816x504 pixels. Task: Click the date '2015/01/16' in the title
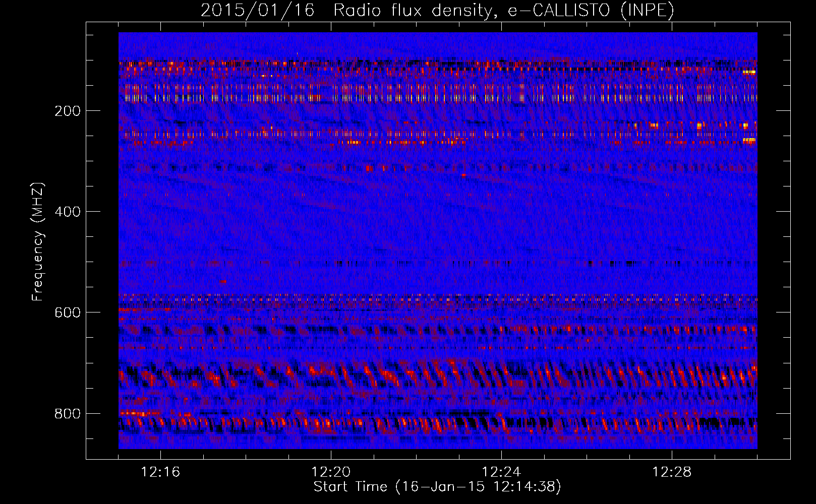(x=258, y=11)
